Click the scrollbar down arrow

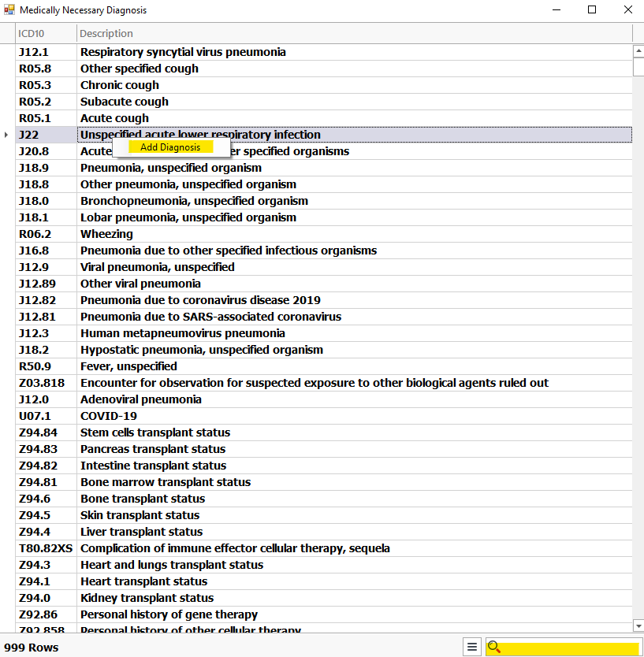pos(638,626)
